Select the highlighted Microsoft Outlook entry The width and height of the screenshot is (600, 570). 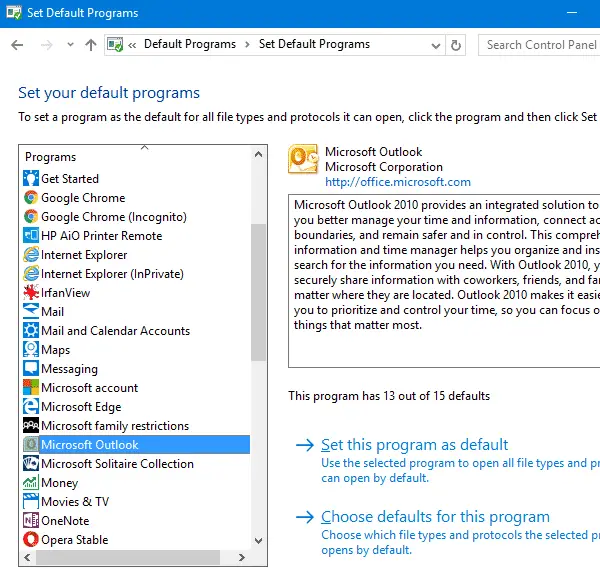click(x=136, y=445)
